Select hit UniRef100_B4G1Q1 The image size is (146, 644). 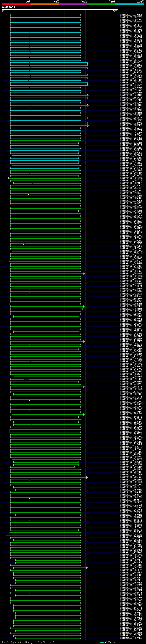131,95
